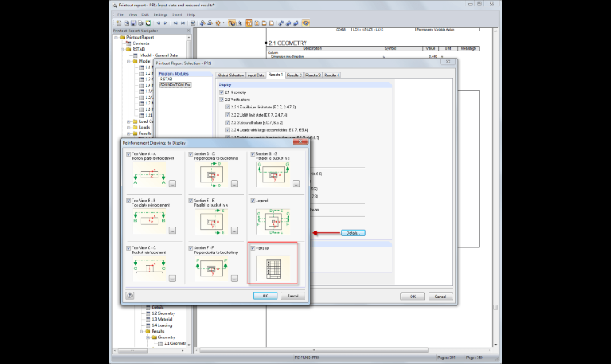Uncheck 2.2.1 Equilibrium limit state checkbox
Image resolution: width=611 pixels, height=364 pixels.
pos(228,107)
